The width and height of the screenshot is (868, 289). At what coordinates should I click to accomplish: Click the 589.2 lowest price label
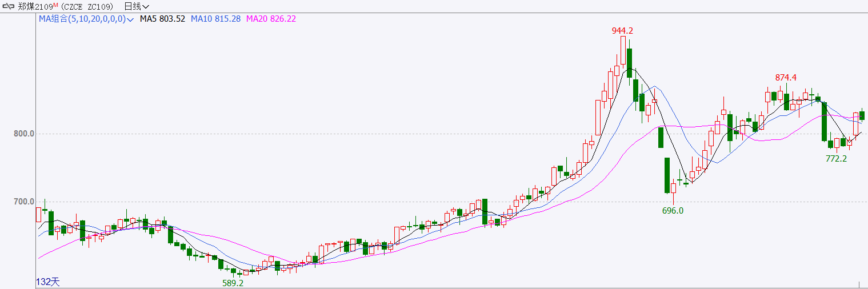pos(233,283)
